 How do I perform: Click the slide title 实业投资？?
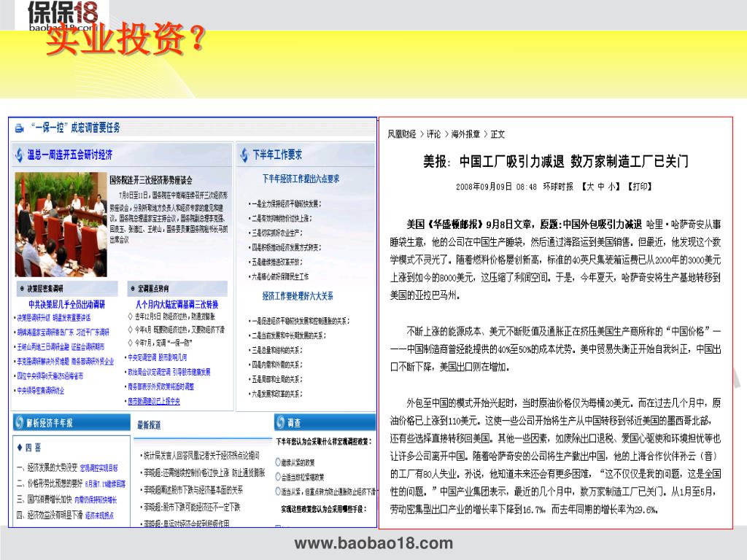pyautogui.click(x=125, y=39)
